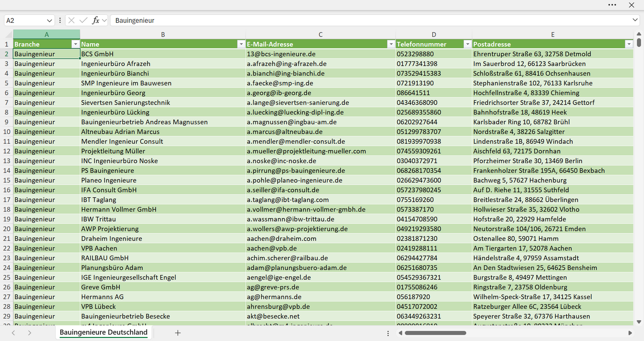Image resolution: width=644 pixels, height=341 pixels.
Task: Click the horizontal scrollbar thumb
Action: [435, 333]
